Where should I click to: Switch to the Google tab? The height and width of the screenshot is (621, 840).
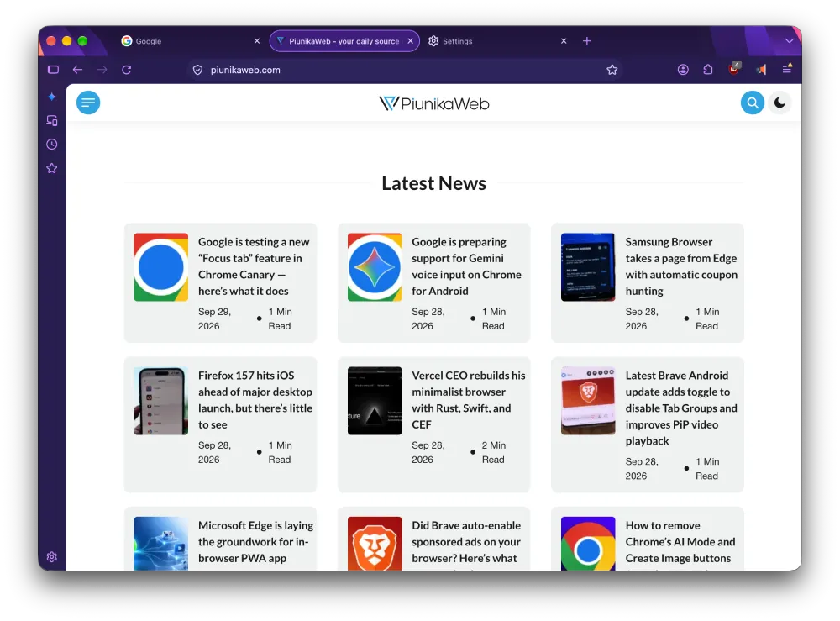192,41
